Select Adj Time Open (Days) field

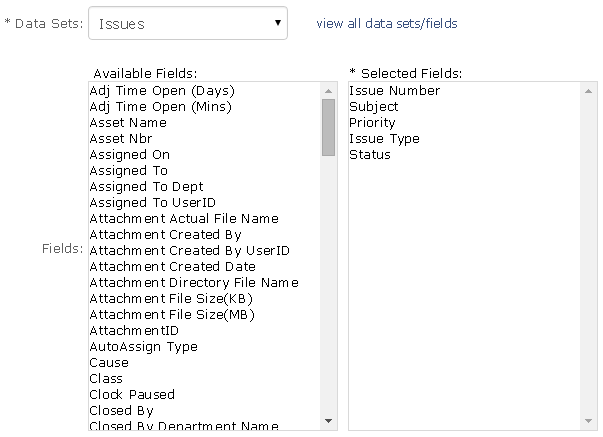[161, 91]
